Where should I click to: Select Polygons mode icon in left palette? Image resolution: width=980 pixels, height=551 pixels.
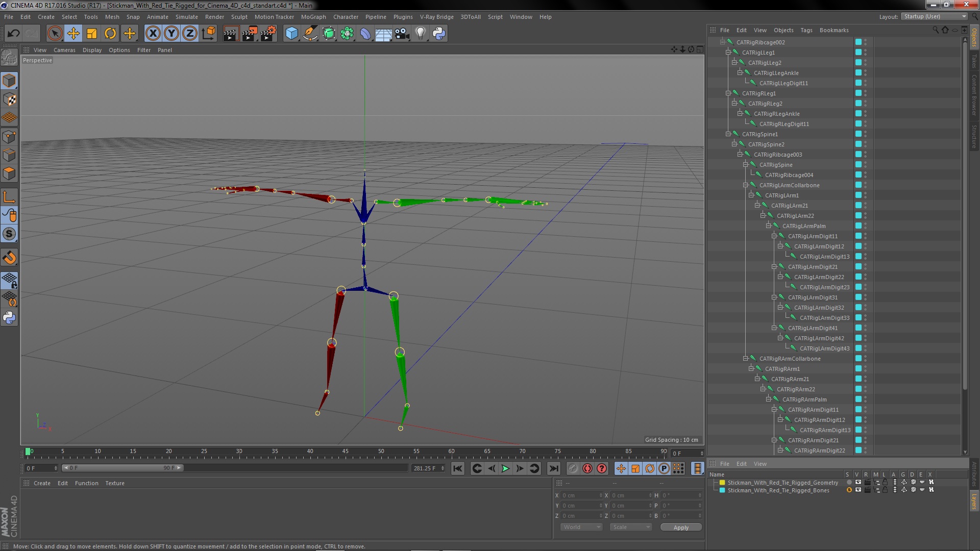click(9, 173)
